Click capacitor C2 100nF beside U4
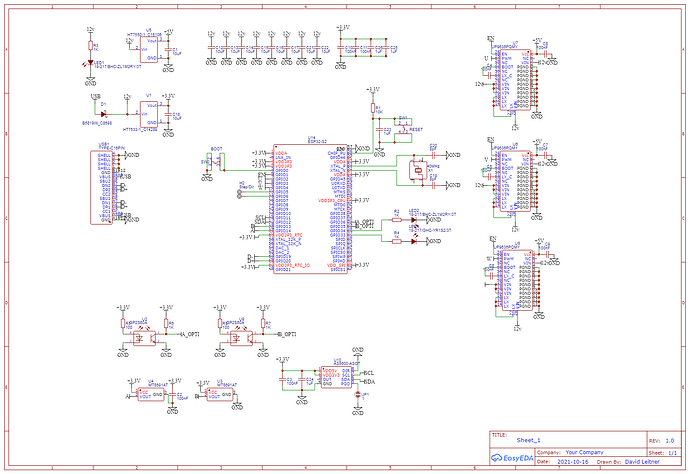Viewport: 690px width, 474px height. [x=173, y=395]
